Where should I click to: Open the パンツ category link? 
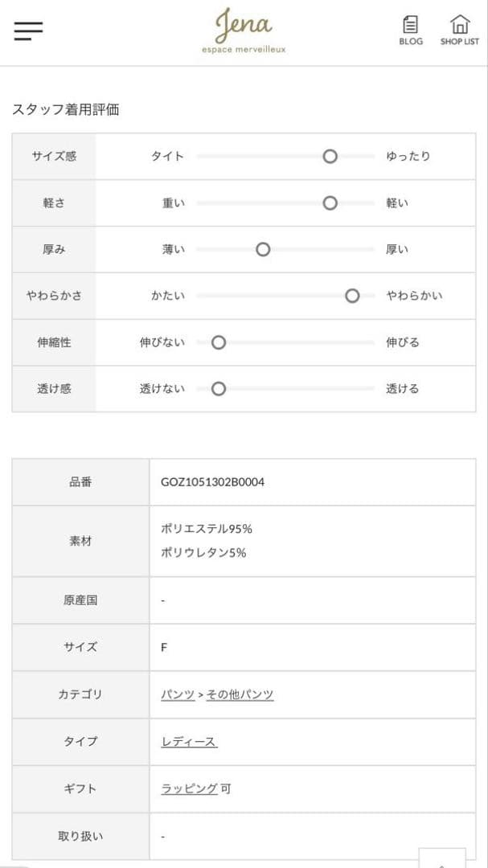[178, 694]
